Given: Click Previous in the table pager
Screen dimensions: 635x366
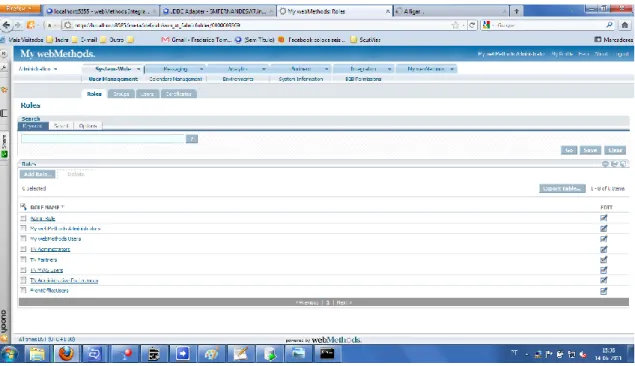Looking at the screenshot, I should [x=307, y=302].
